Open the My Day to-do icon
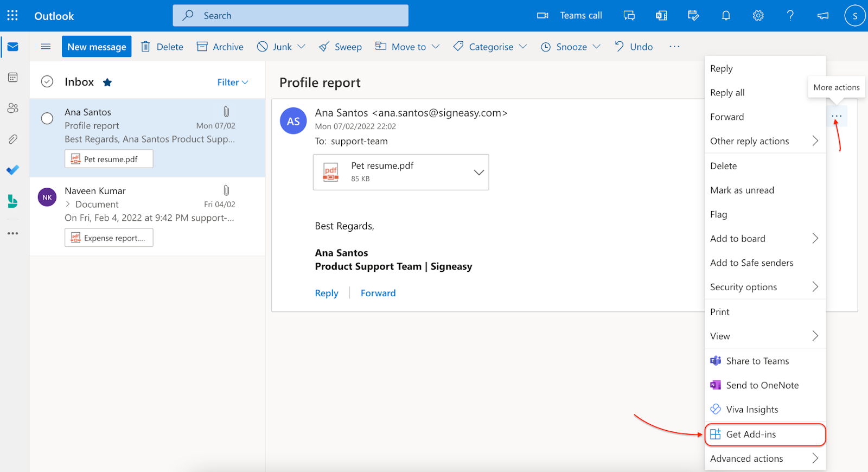The height and width of the screenshot is (472, 868). [x=693, y=16]
